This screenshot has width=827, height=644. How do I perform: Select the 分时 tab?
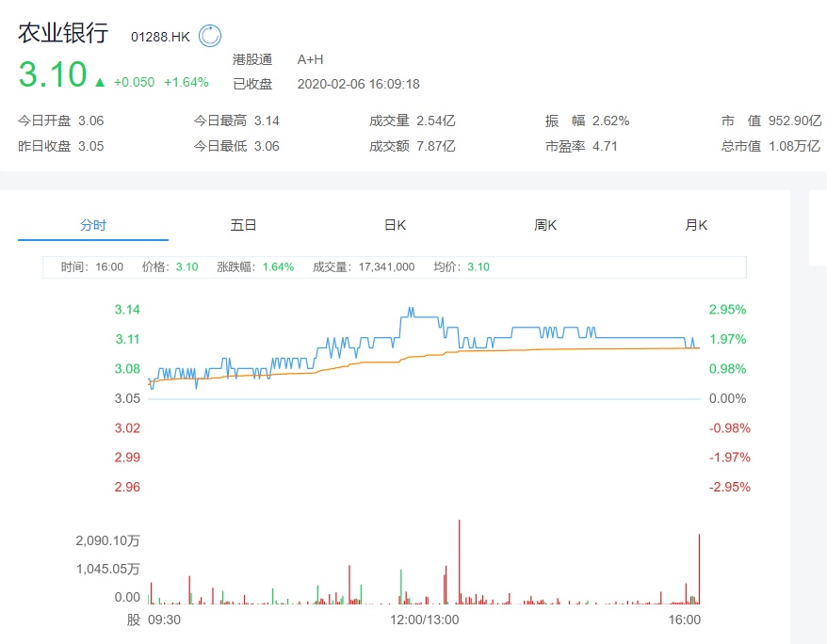pyautogui.click(x=93, y=225)
